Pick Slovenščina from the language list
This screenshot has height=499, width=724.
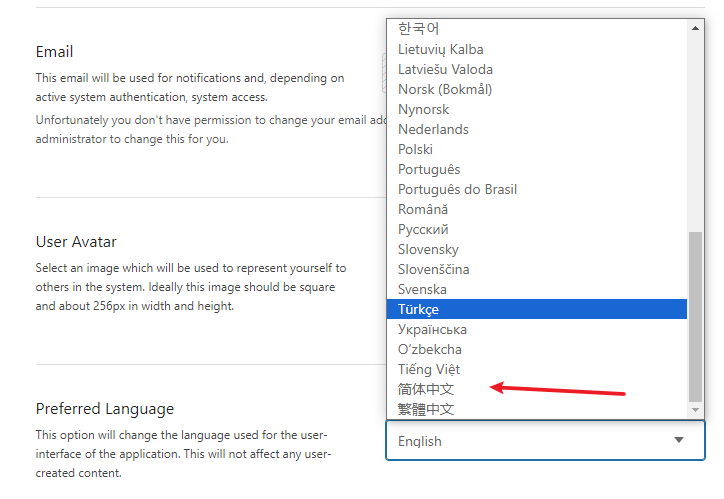[x=433, y=269]
